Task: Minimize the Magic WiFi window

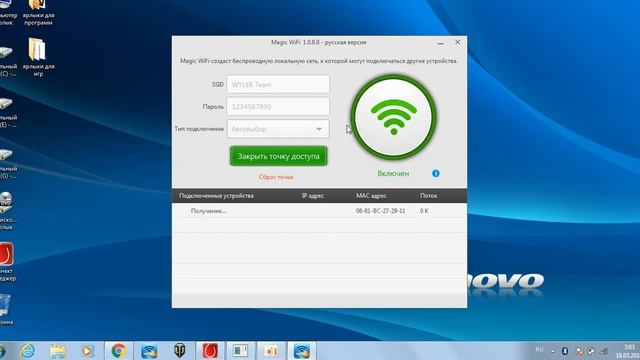Action: [x=440, y=43]
